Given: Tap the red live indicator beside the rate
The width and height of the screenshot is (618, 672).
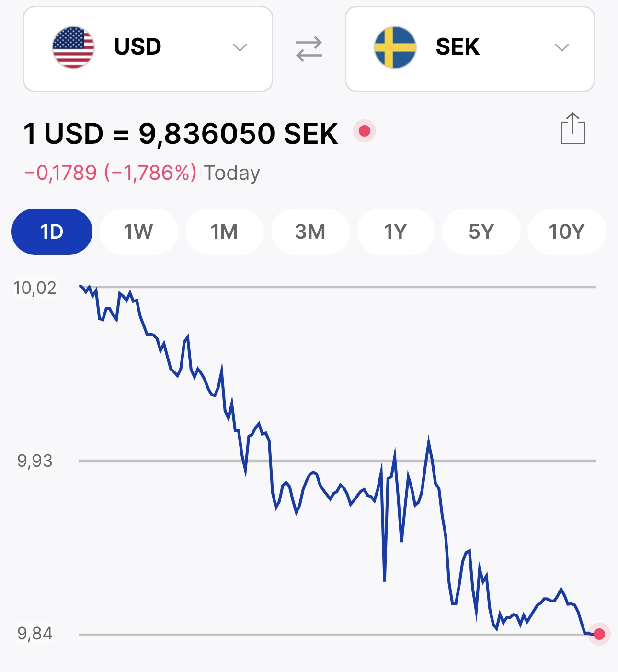Looking at the screenshot, I should tap(365, 131).
